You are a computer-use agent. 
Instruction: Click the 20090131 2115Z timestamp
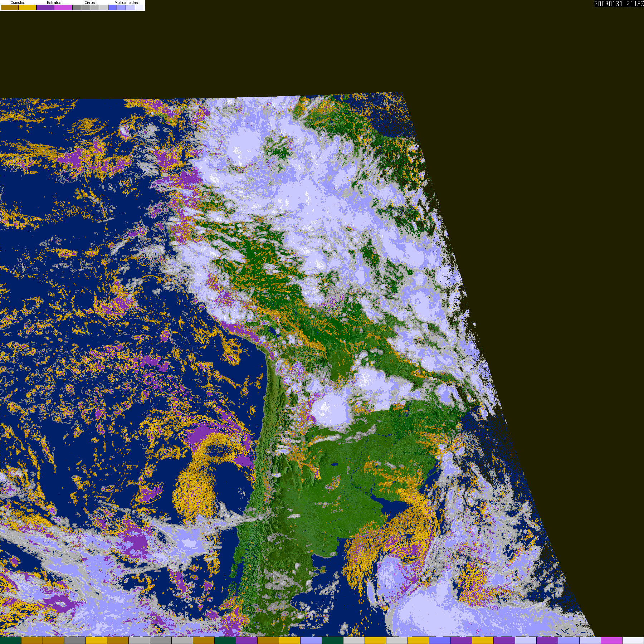pyautogui.click(x=619, y=4)
